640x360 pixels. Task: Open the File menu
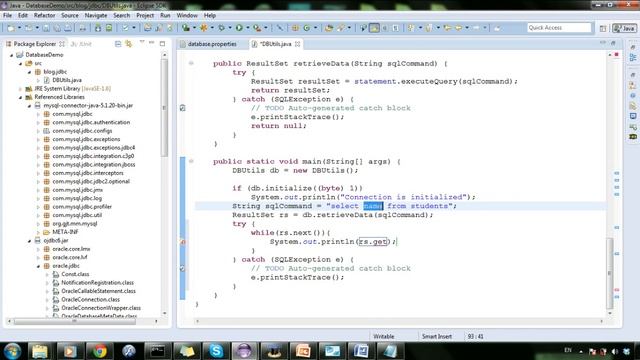pyautogui.click(x=7, y=16)
